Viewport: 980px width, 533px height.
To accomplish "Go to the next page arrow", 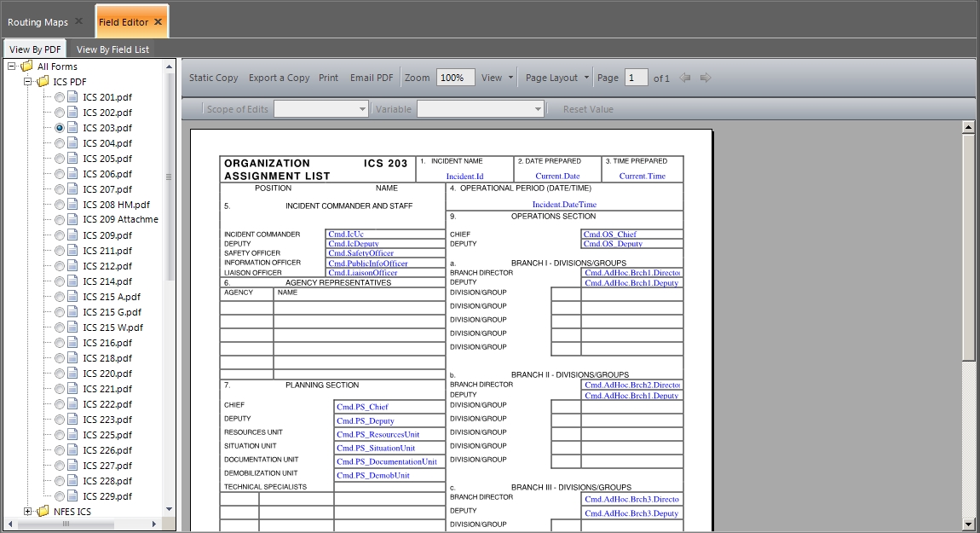I will coord(706,78).
